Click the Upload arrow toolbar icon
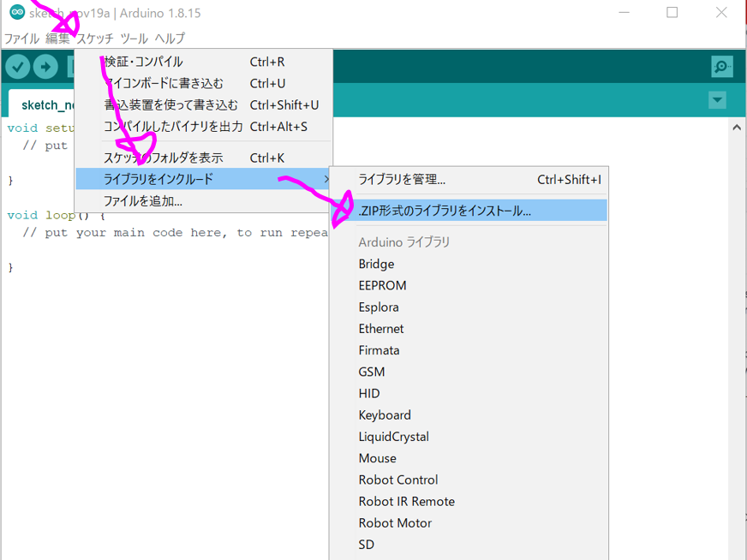Image resolution: width=747 pixels, height=560 pixels. pyautogui.click(x=45, y=67)
